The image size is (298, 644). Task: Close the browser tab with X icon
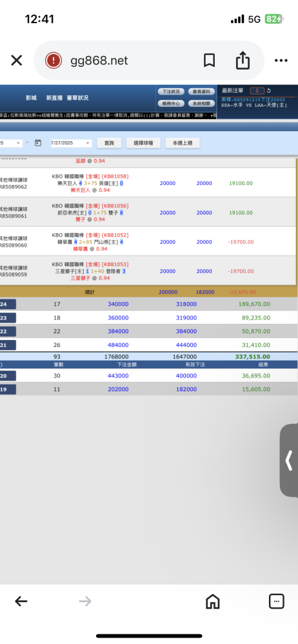[17, 61]
